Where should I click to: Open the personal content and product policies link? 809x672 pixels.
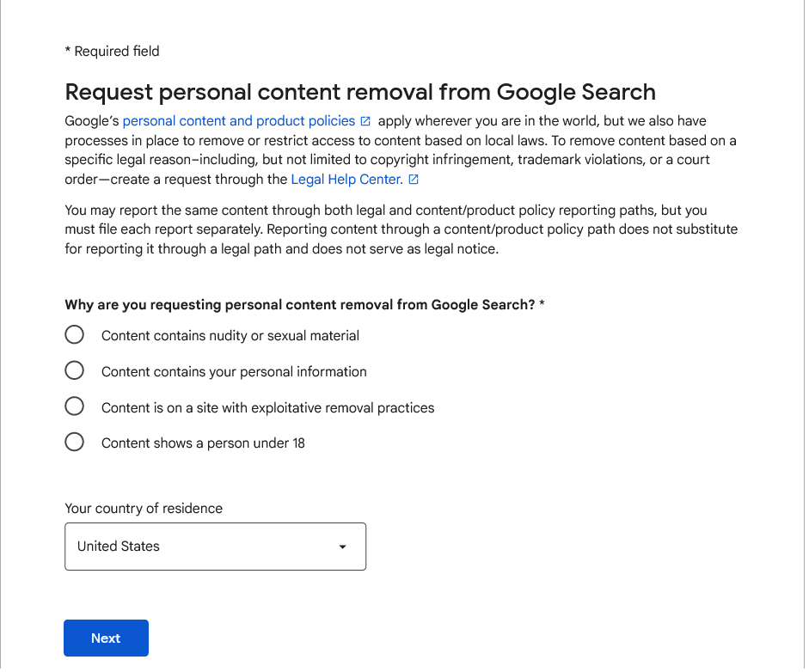tap(238, 120)
